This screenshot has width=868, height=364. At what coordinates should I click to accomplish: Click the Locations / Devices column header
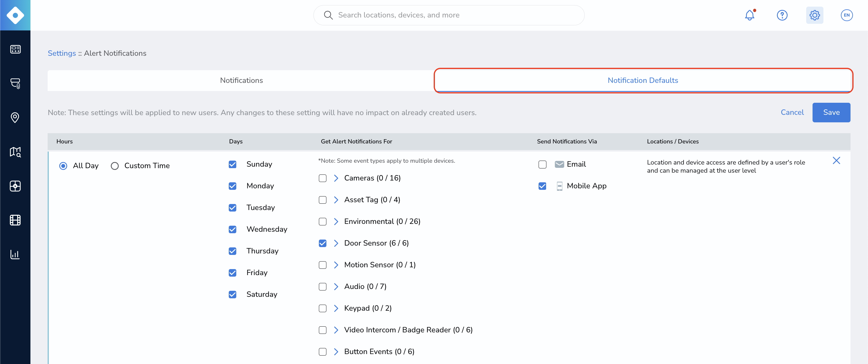coord(673,142)
